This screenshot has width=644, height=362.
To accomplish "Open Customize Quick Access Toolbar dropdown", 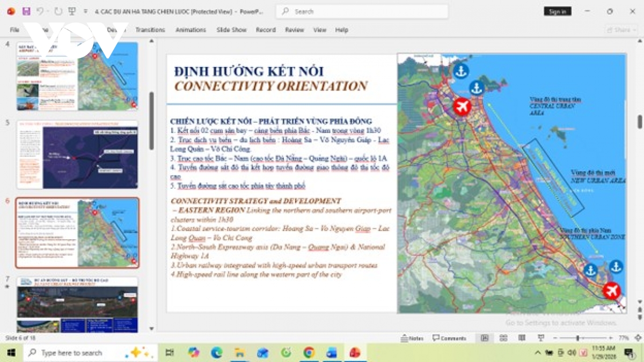I will point(85,11).
